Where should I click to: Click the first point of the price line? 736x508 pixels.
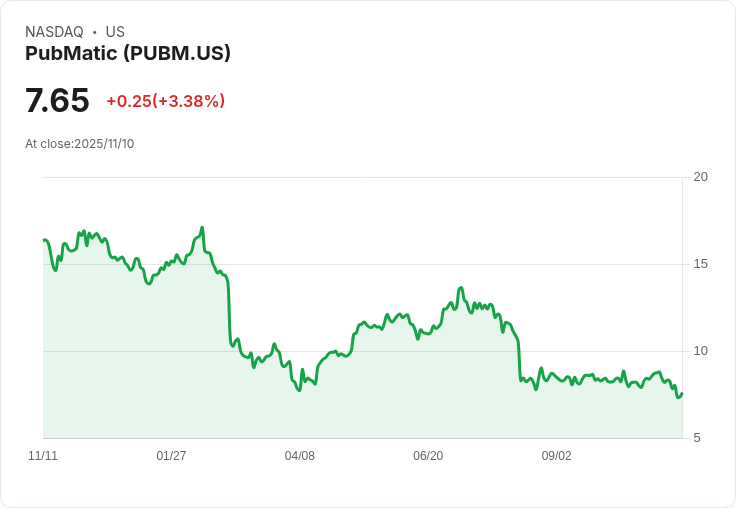pyautogui.click(x=44, y=240)
